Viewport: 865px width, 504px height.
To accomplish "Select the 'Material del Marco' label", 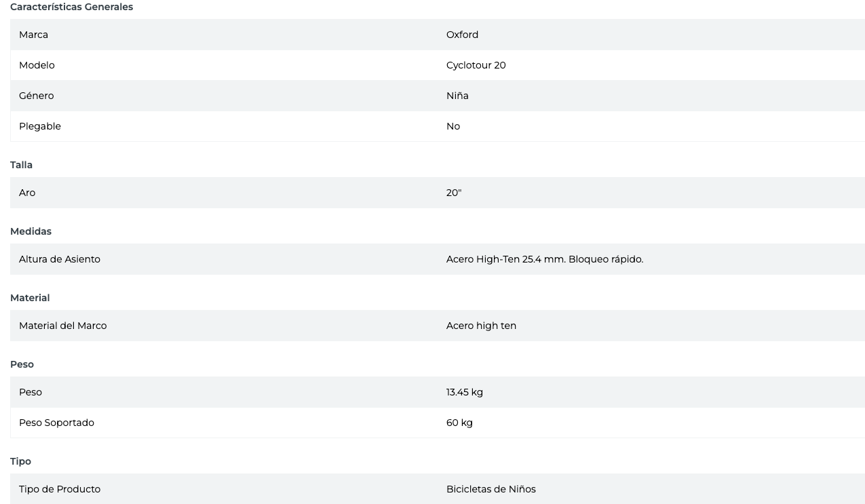I will click(62, 326).
